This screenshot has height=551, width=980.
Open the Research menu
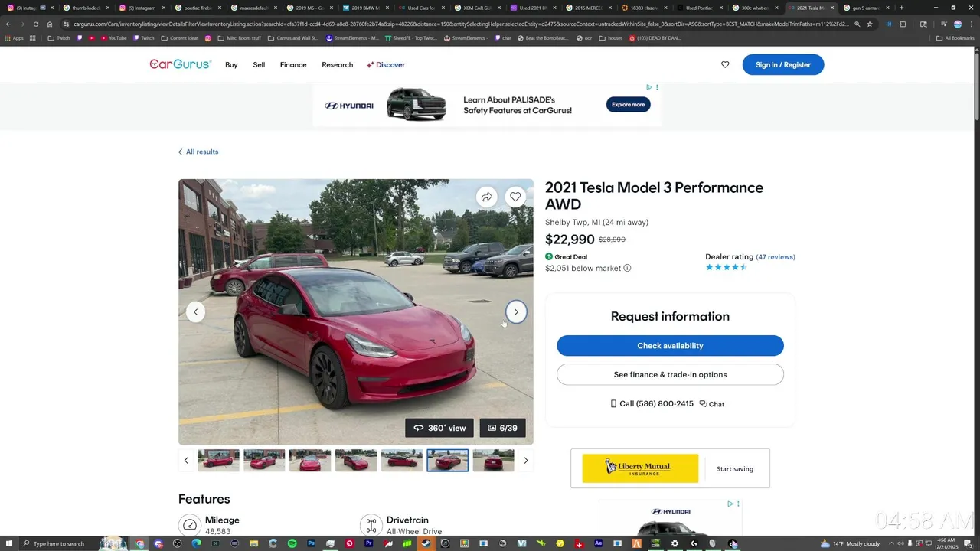click(x=337, y=64)
